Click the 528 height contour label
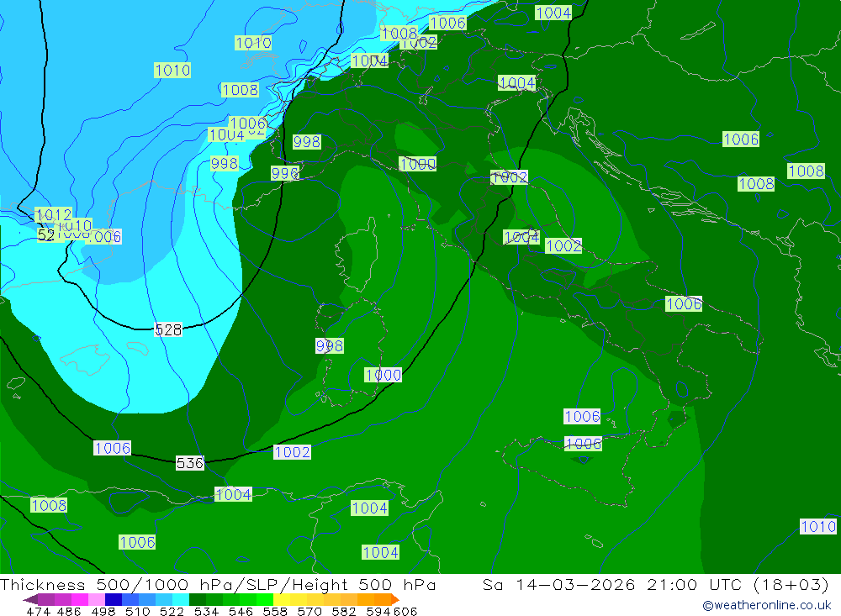841x616 pixels. coord(168,329)
